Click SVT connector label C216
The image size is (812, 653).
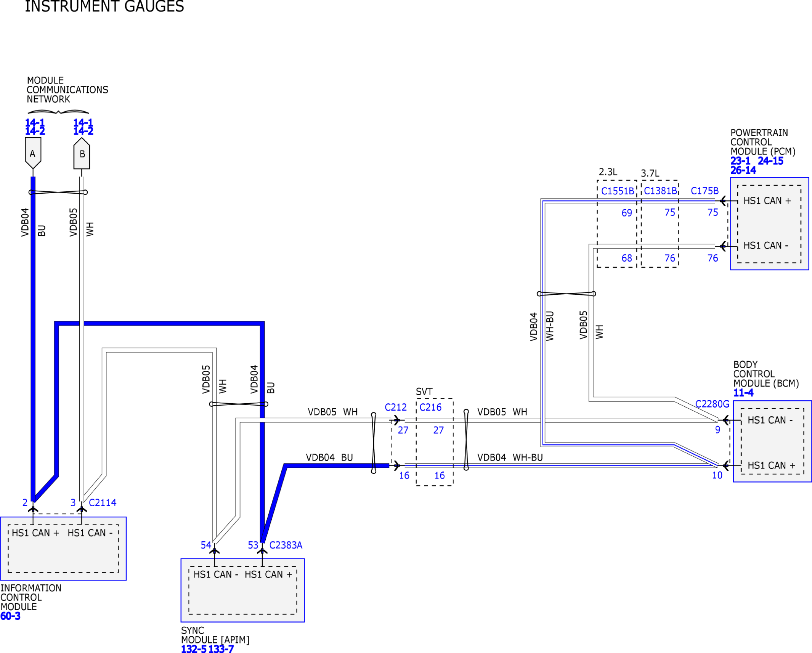click(430, 407)
